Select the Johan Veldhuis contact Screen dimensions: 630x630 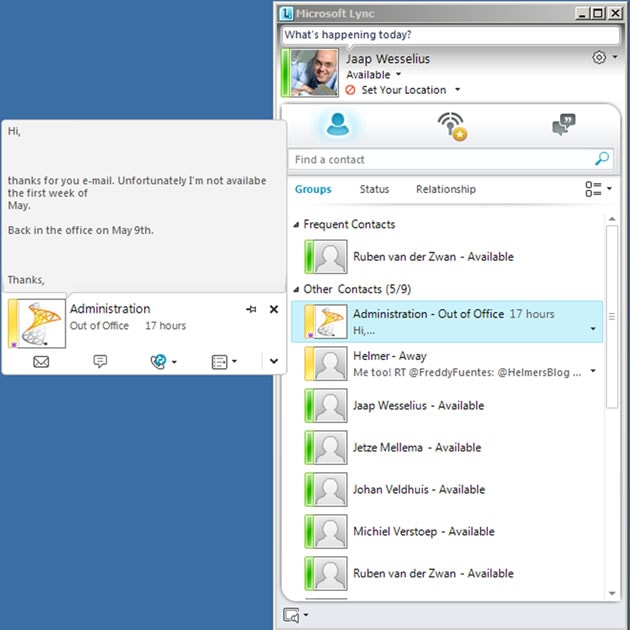point(446,489)
